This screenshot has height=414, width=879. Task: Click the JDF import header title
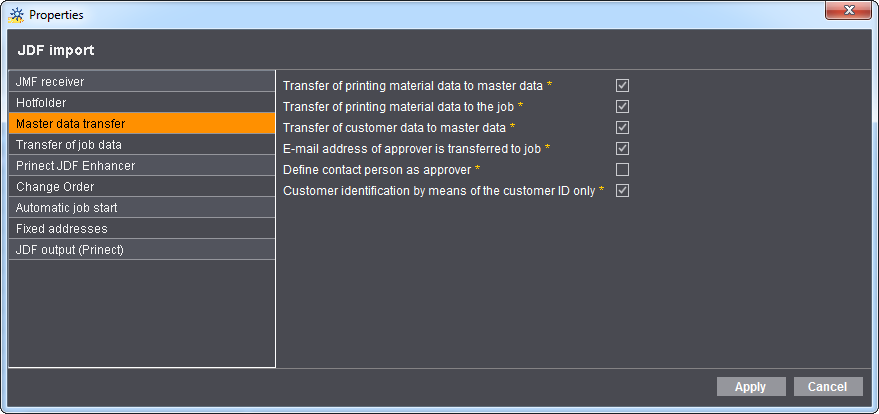pyautogui.click(x=56, y=50)
